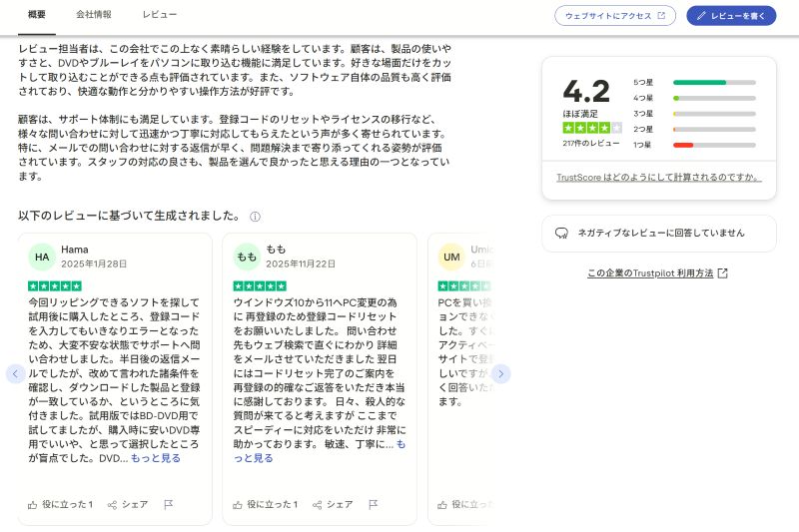Go to previous review with left arrow
The height and width of the screenshot is (532, 799).
click(x=15, y=373)
